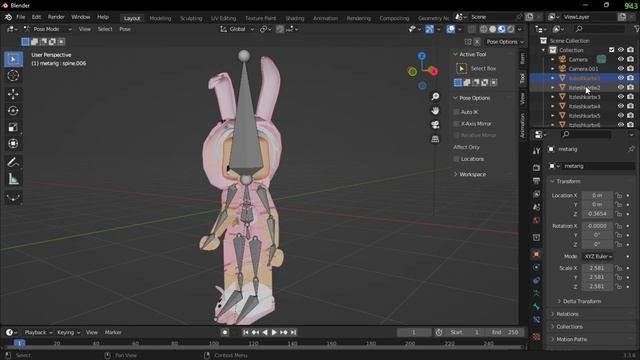Activate the combined Transform tool

point(13,143)
